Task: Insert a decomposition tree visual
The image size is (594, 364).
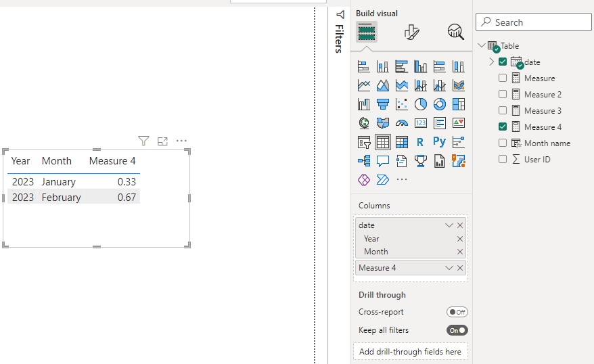Action: coord(364,161)
